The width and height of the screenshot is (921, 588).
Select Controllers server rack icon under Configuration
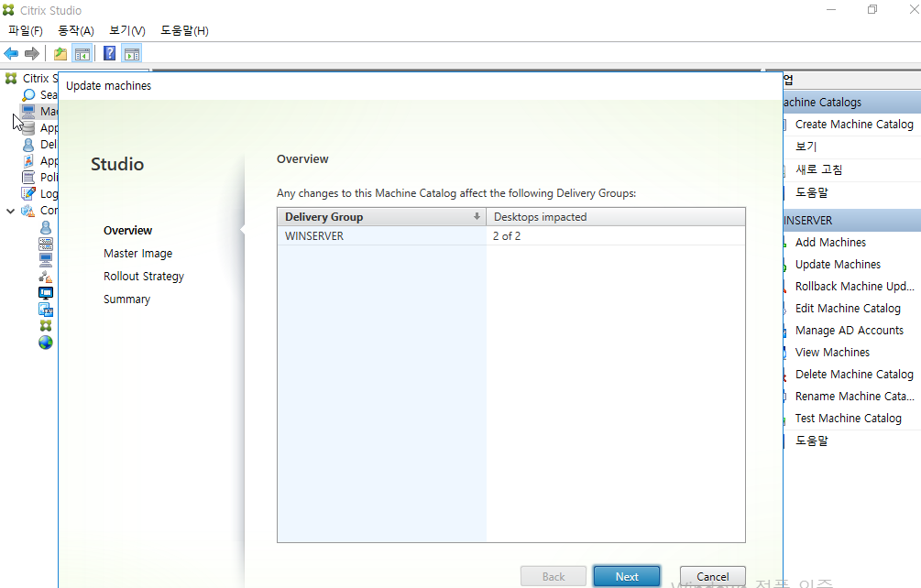[46, 244]
